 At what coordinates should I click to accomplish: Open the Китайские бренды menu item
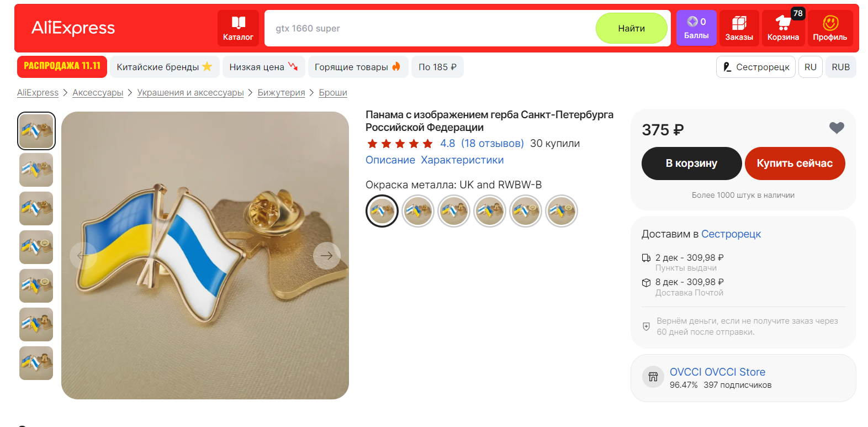[x=165, y=67]
